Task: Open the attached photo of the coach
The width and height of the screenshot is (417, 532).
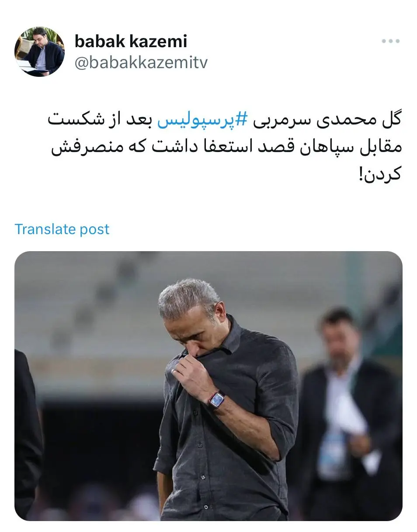Action: [x=208, y=386]
